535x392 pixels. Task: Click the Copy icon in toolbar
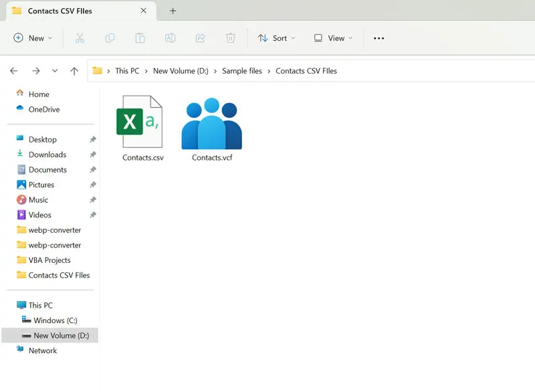110,38
